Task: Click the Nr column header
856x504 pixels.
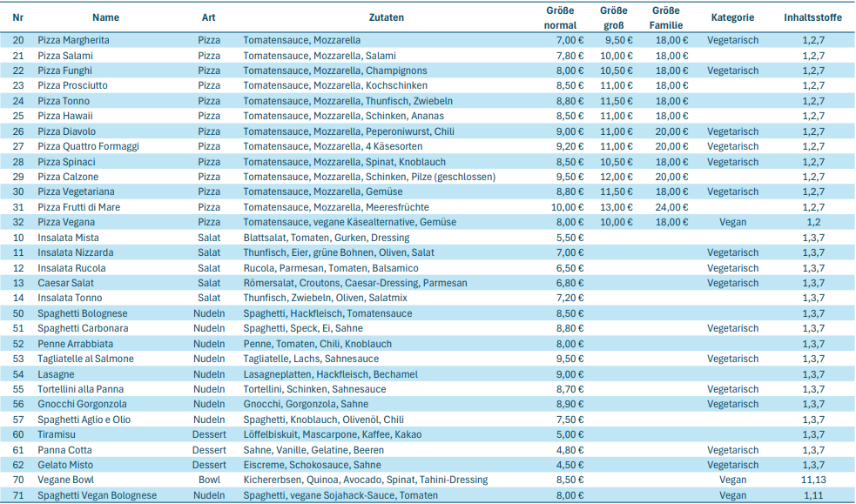Action: point(18,17)
